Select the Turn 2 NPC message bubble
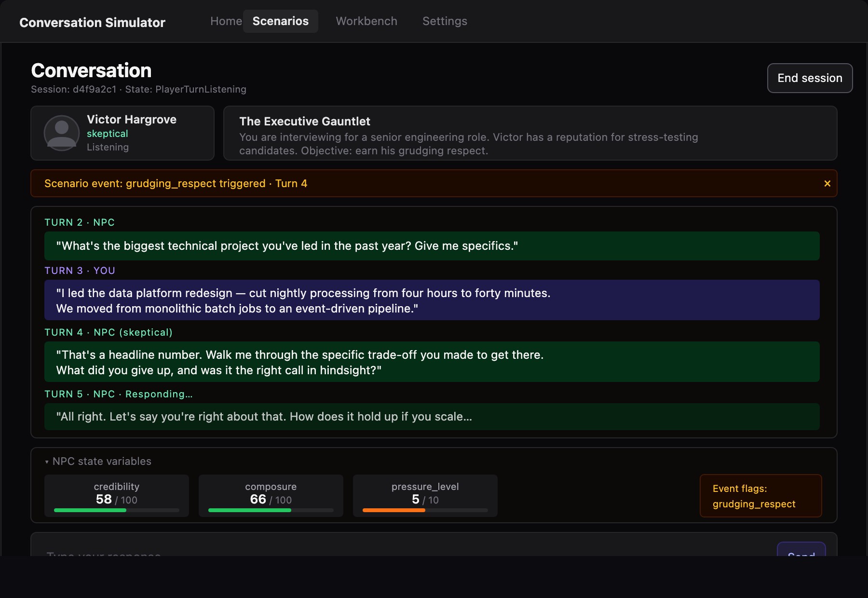 [432, 246]
